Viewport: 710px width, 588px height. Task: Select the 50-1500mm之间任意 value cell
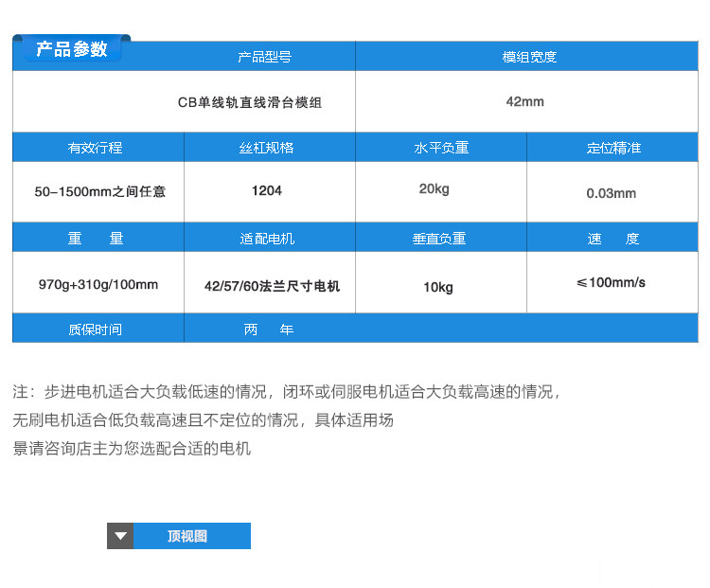(x=98, y=191)
